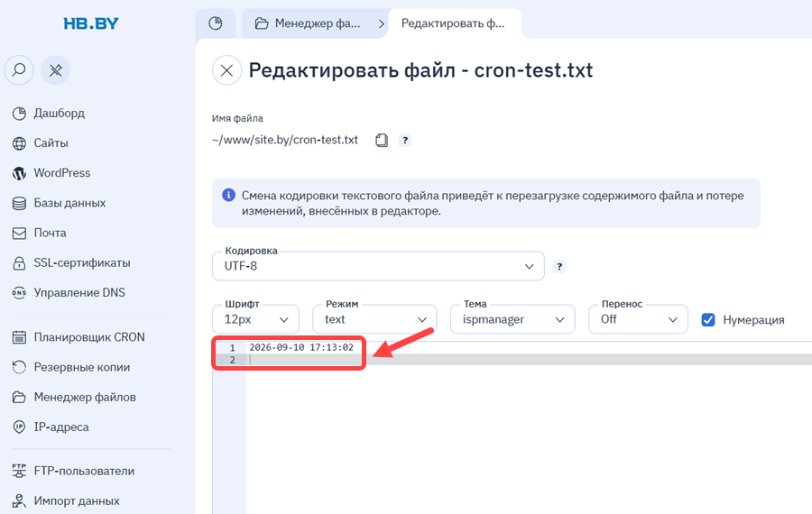Image resolution: width=812 pixels, height=514 pixels.
Task: Click the HB.BY logo
Action: click(x=91, y=23)
